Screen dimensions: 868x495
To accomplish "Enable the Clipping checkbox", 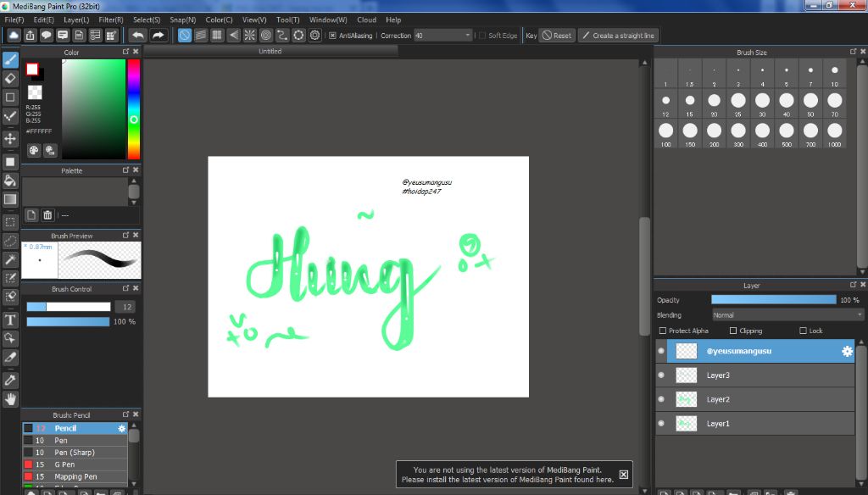I will tap(733, 331).
